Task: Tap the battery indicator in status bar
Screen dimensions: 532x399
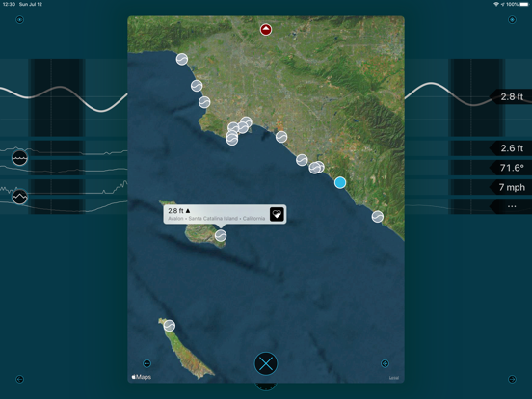Action: pos(524,4)
